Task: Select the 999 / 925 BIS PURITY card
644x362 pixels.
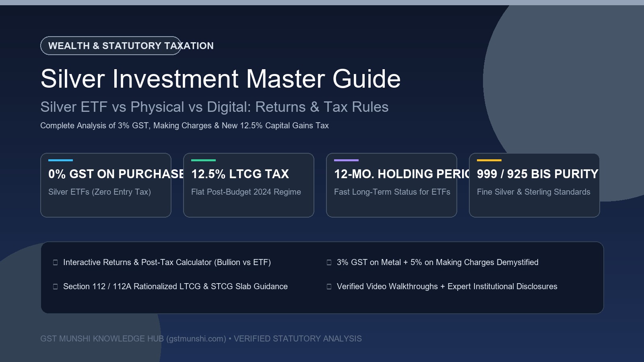Action: pos(535,185)
